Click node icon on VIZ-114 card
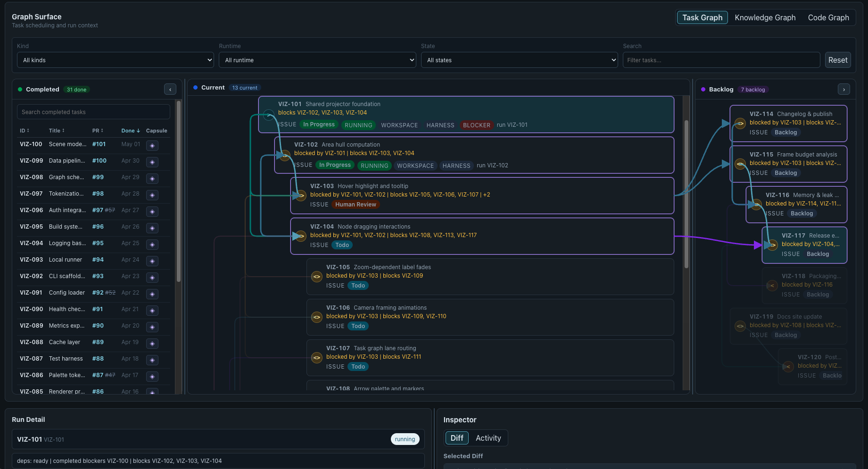 (740, 123)
